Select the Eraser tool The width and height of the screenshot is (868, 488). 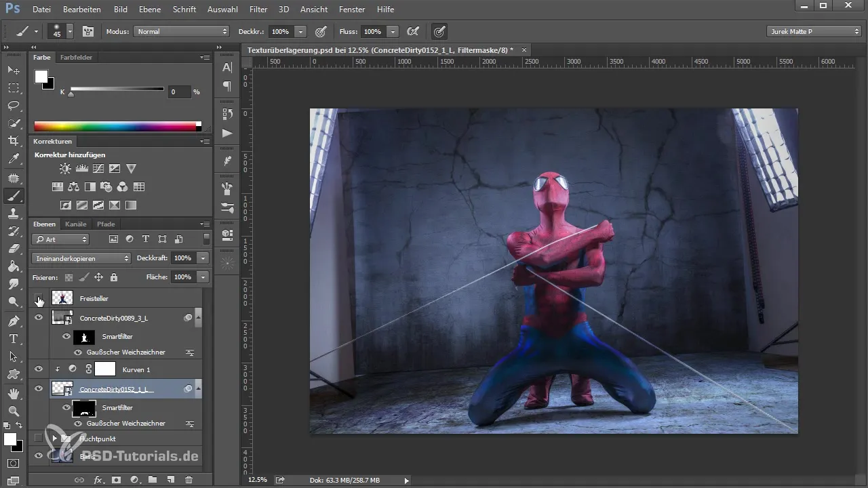14,249
